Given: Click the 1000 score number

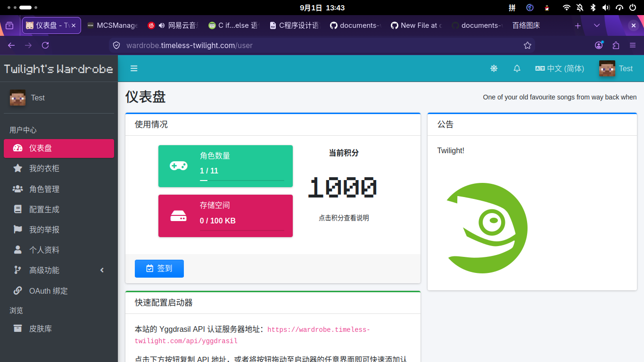Looking at the screenshot, I should coord(343,188).
